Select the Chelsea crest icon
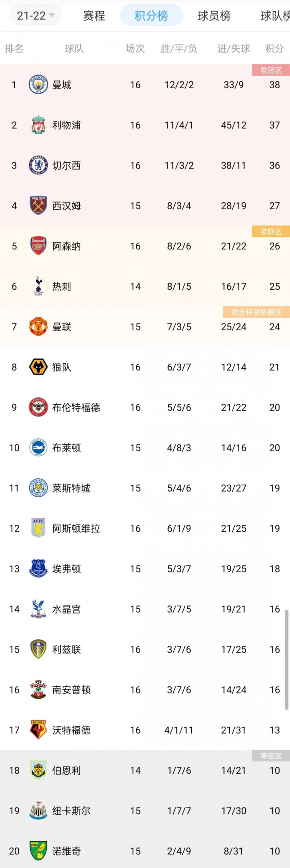The image size is (290, 868). tap(38, 165)
